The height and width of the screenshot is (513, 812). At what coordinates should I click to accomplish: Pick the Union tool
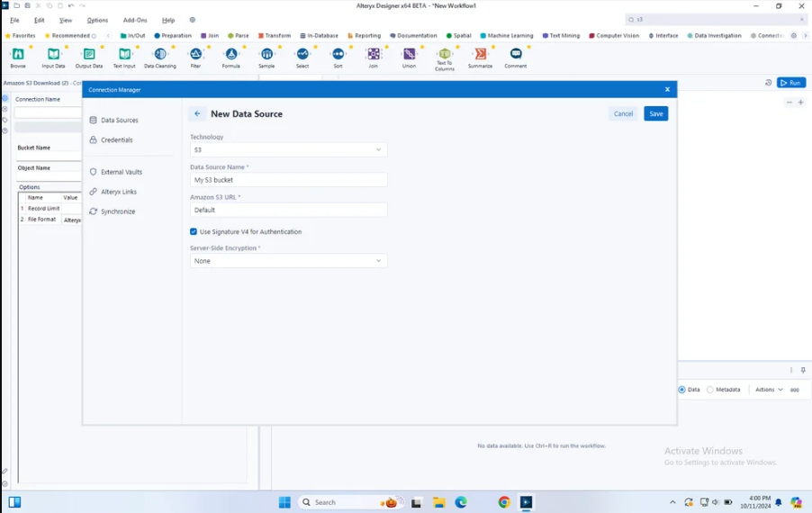click(409, 54)
